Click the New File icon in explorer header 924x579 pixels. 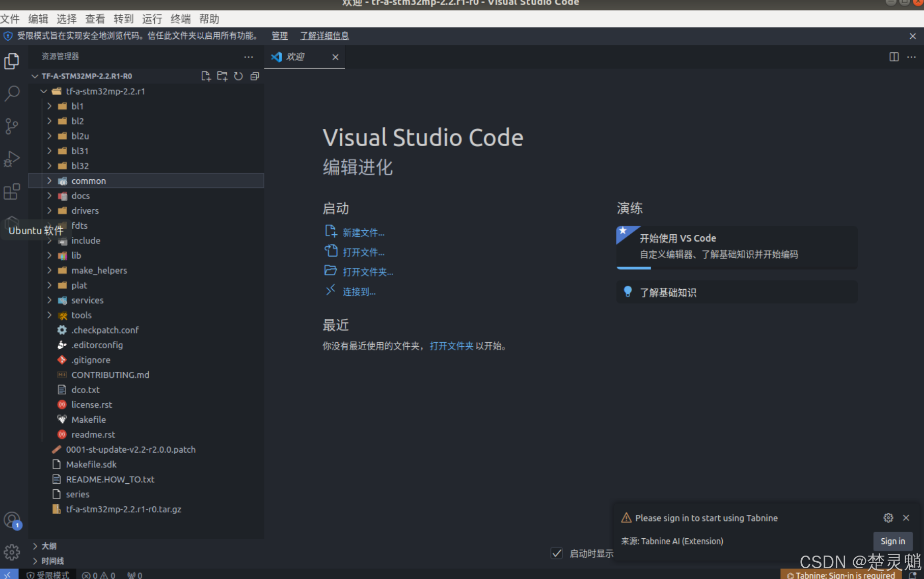(206, 76)
